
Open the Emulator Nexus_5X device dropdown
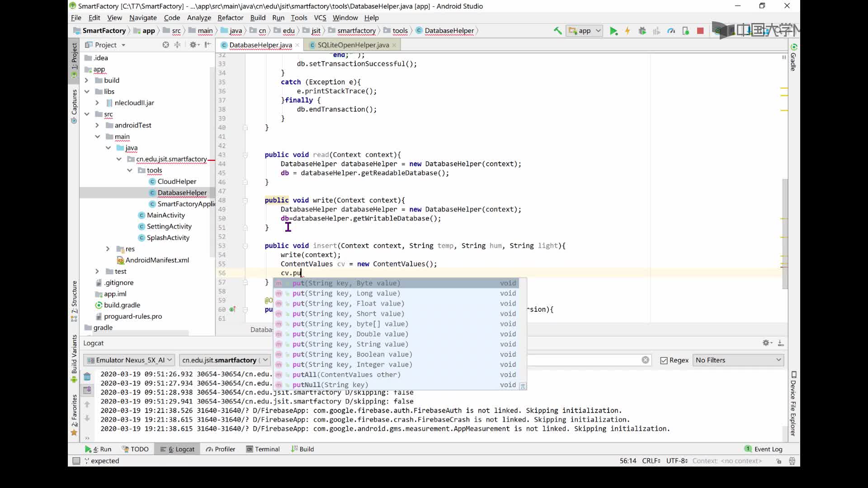click(x=129, y=360)
